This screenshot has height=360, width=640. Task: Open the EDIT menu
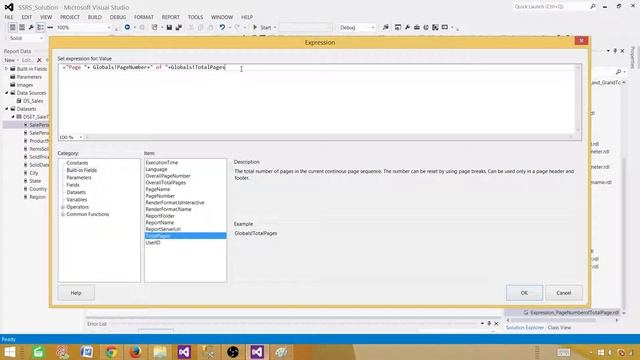27,17
